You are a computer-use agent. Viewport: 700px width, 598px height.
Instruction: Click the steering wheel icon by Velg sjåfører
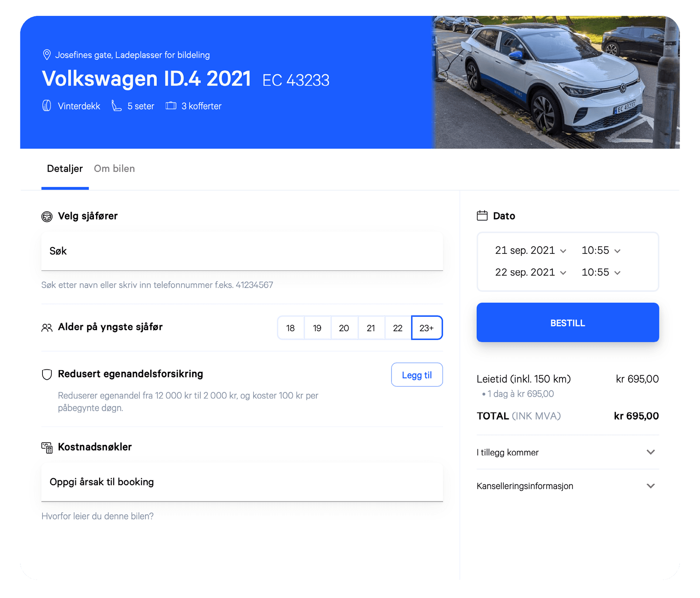click(x=47, y=216)
